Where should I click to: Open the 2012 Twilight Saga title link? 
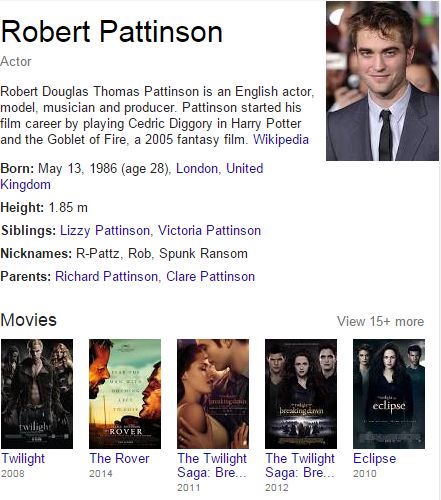point(300,465)
